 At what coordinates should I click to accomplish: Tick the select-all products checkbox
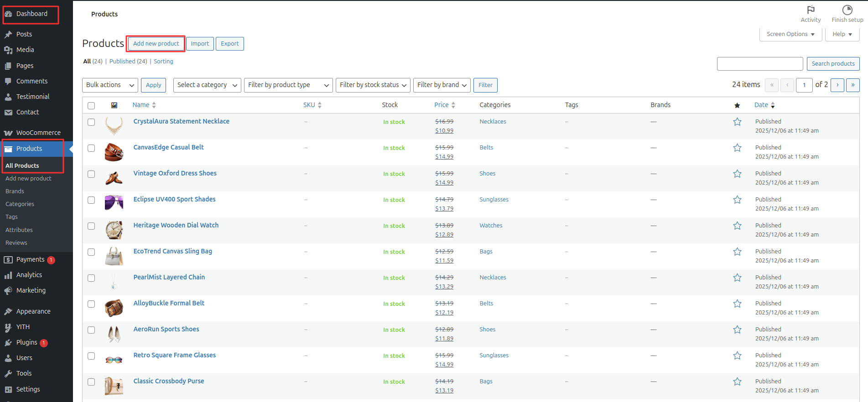pos(91,106)
